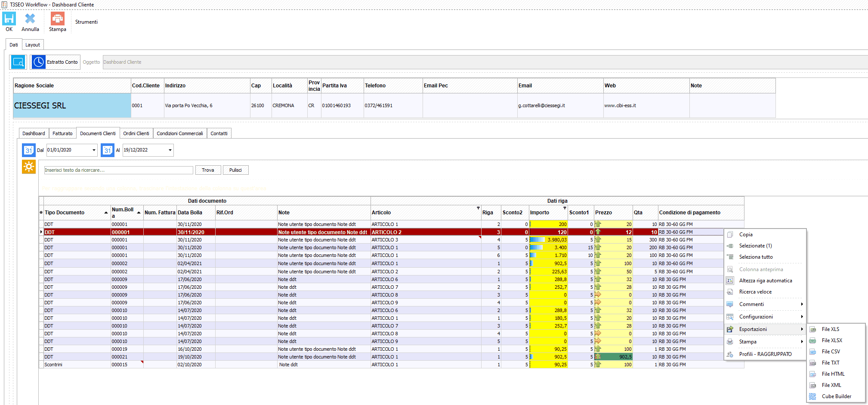Switch to the Fatturato tab
This screenshot has height=405, width=868.
pos(62,133)
